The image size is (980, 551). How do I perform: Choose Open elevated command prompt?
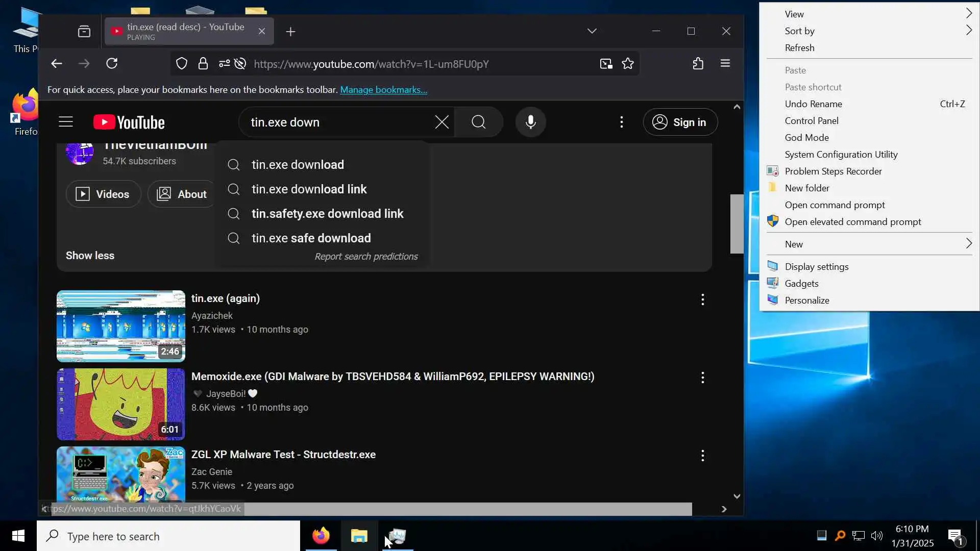pyautogui.click(x=852, y=221)
